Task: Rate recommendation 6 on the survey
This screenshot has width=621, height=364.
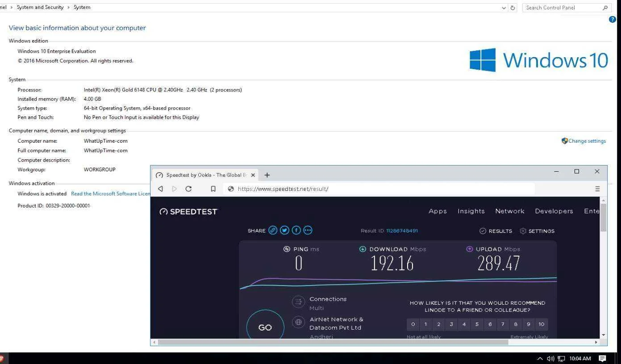Action: click(x=490, y=324)
